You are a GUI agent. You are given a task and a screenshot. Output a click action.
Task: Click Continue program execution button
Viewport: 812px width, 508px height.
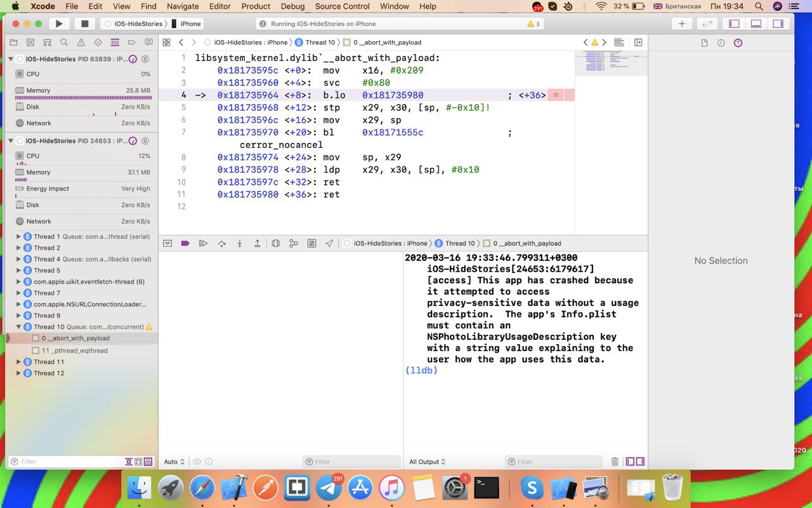coord(204,243)
